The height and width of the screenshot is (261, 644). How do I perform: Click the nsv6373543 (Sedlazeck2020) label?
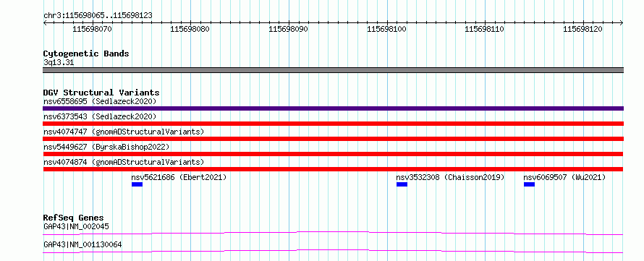pyautogui.click(x=100, y=116)
